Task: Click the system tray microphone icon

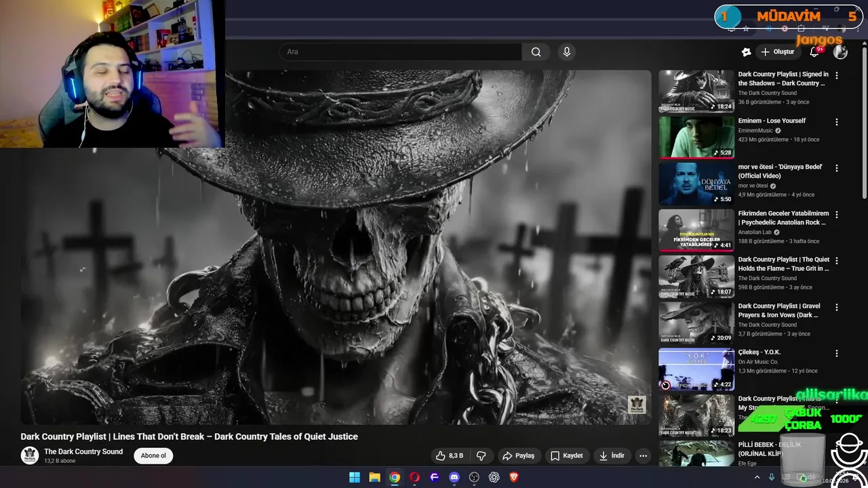Action: (772, 477)
